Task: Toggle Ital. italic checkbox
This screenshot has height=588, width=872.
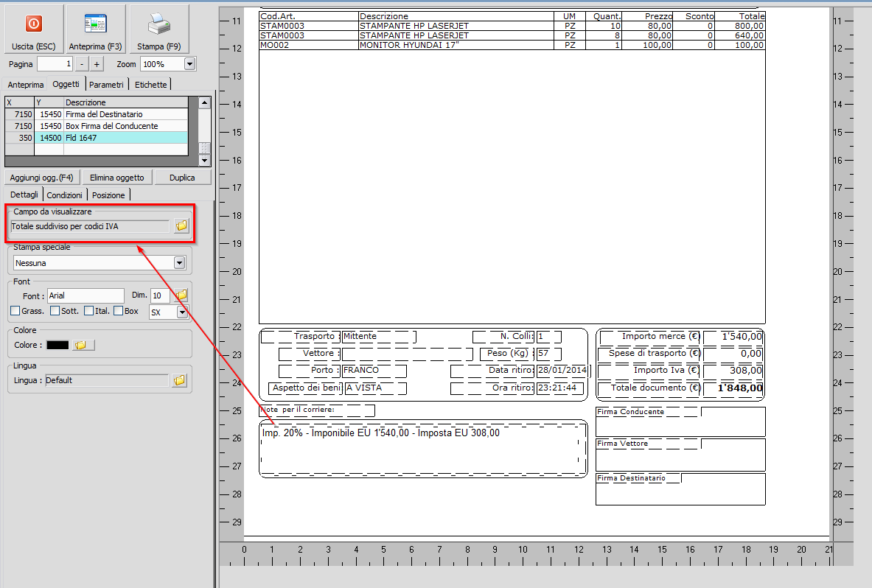Action: click(x=88, y=311)
